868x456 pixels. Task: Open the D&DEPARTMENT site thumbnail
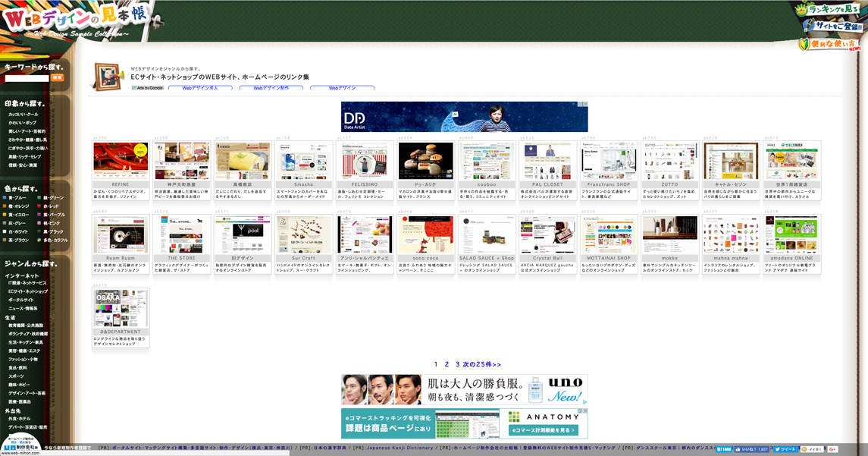point(121,308)
